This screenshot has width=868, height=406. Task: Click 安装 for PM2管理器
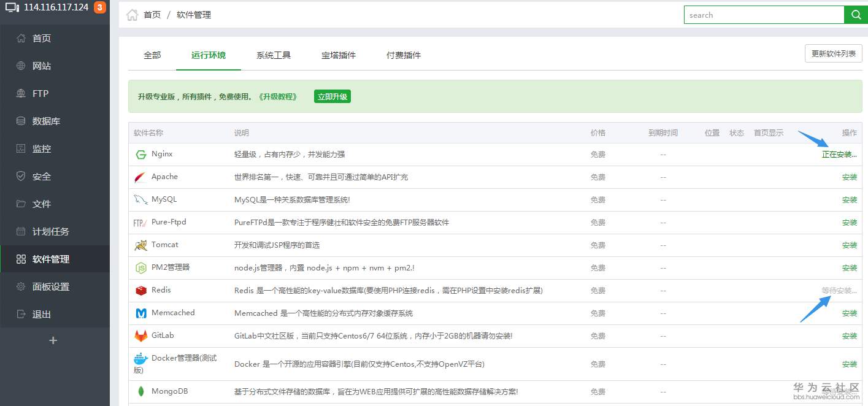pyautogui.click(x=850, y=268)
